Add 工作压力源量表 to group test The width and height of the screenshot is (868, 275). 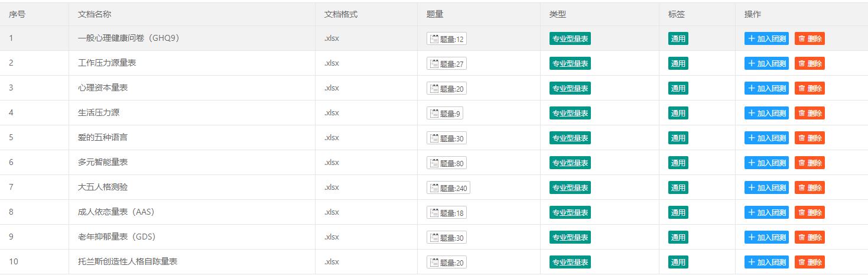(x=766, y=64)
